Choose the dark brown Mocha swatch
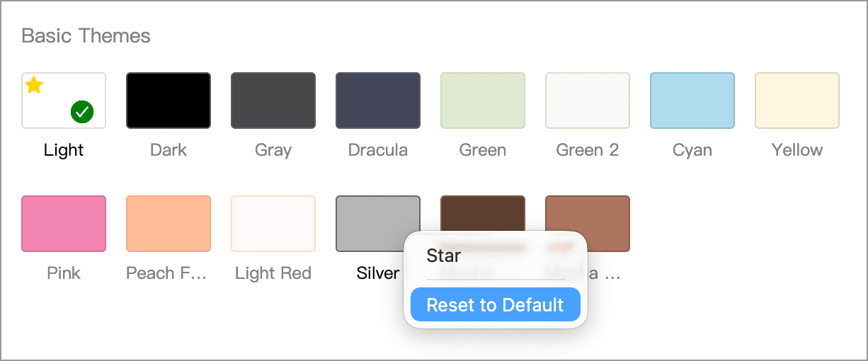The width and height of the screenshot is (868, 361). click(x=483, y=212)
